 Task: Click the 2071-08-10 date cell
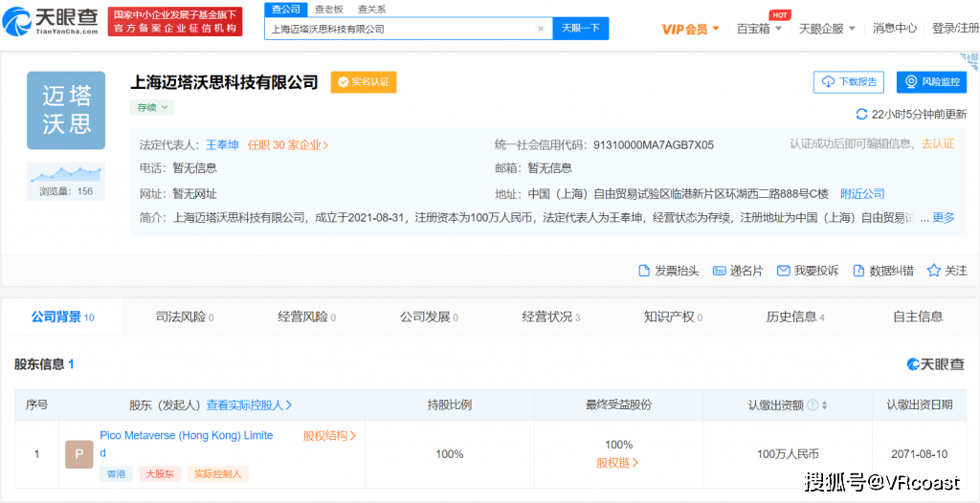pos(920,454)
